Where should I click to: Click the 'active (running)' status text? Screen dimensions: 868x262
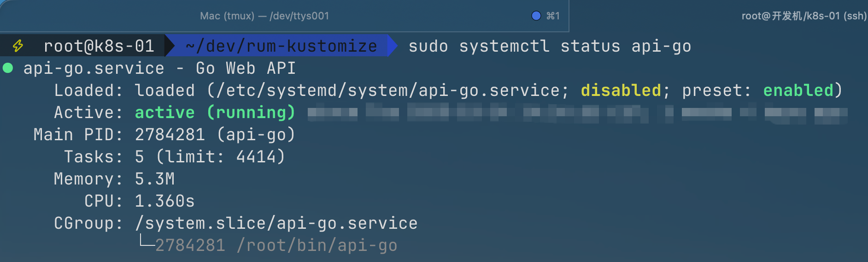(x=215, y=113)
